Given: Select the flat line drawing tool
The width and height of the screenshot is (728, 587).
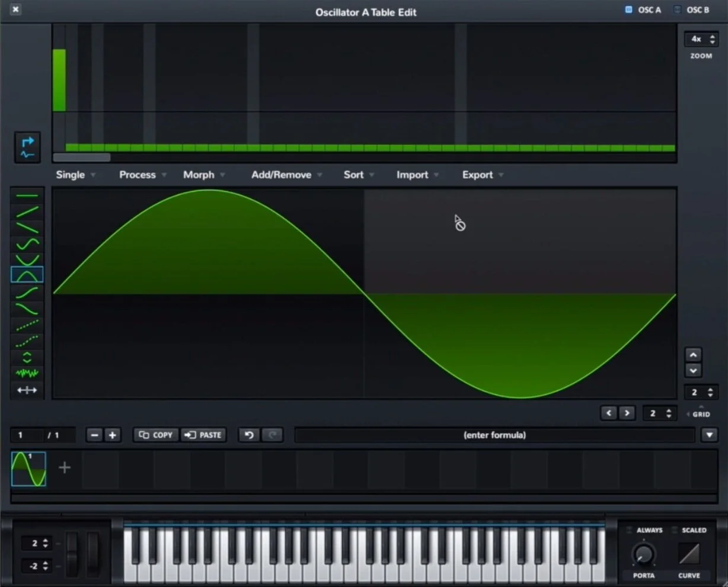Looking at the screenshot, I should point(27,194).
